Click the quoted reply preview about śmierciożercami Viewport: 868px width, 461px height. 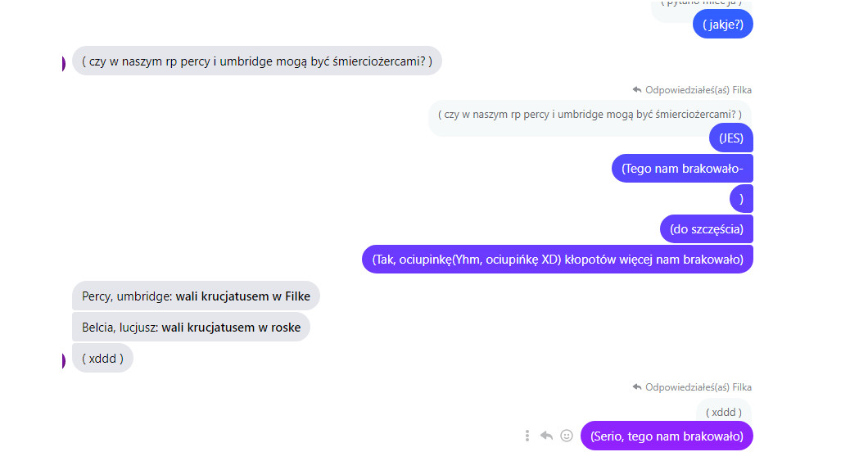pyautogui.click(x=590, y=115)
